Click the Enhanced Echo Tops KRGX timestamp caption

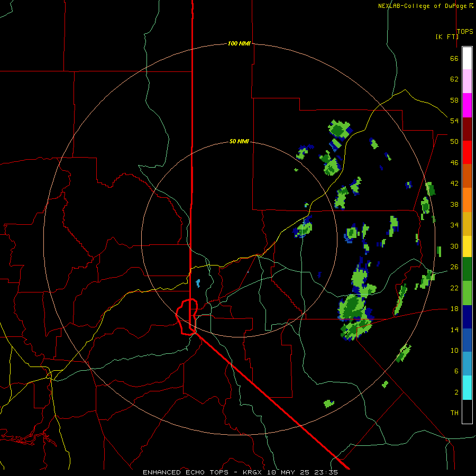click(x=240, y=472)
